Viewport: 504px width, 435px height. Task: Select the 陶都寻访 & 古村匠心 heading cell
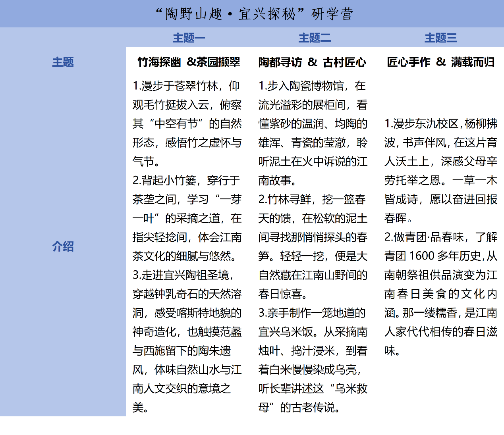click(x=312, y=62)
